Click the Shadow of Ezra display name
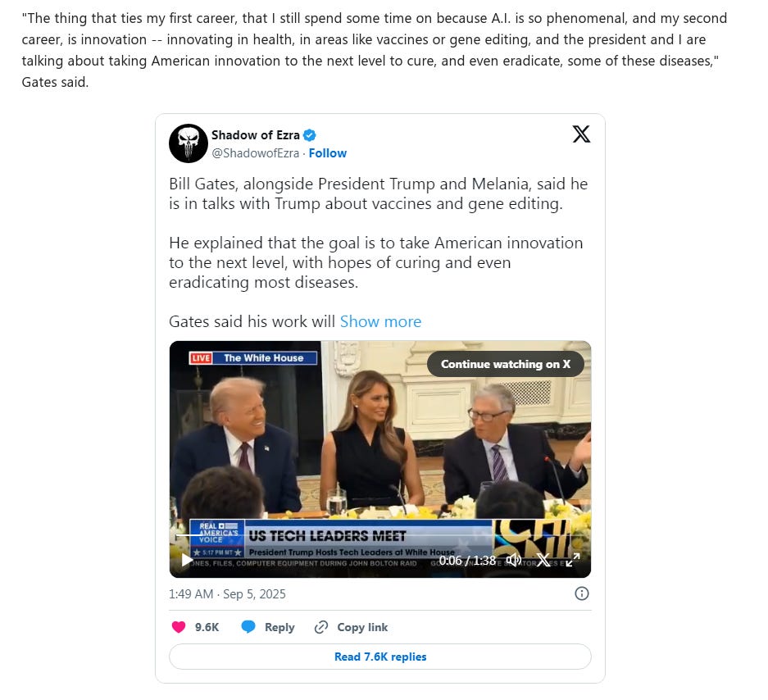The image size is (768, 700). 256,135
